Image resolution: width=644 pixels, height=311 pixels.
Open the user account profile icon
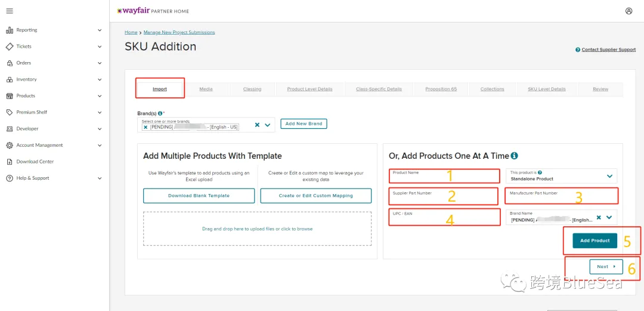[x=629, y=11]
